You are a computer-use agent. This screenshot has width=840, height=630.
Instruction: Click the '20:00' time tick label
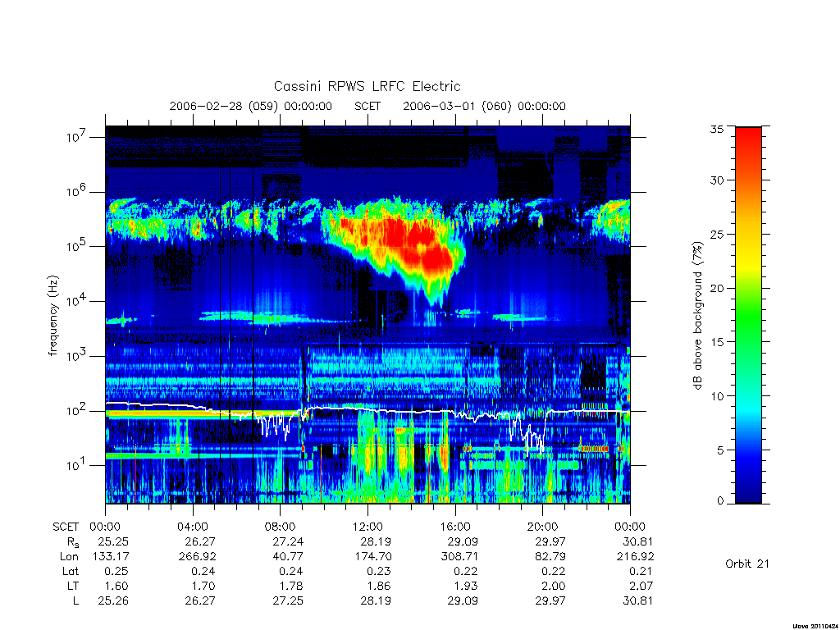click(543, 527)
